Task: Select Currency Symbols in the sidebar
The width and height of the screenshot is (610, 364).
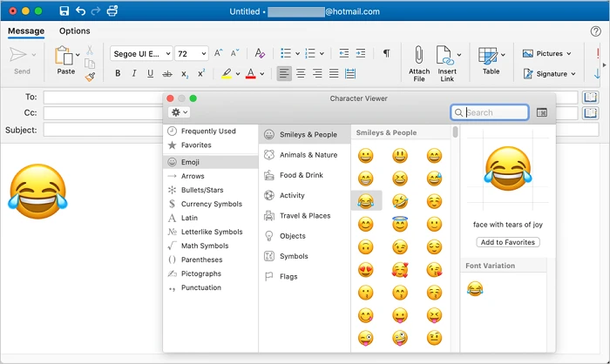Action: pyautogui.click(x=211, y=204)
